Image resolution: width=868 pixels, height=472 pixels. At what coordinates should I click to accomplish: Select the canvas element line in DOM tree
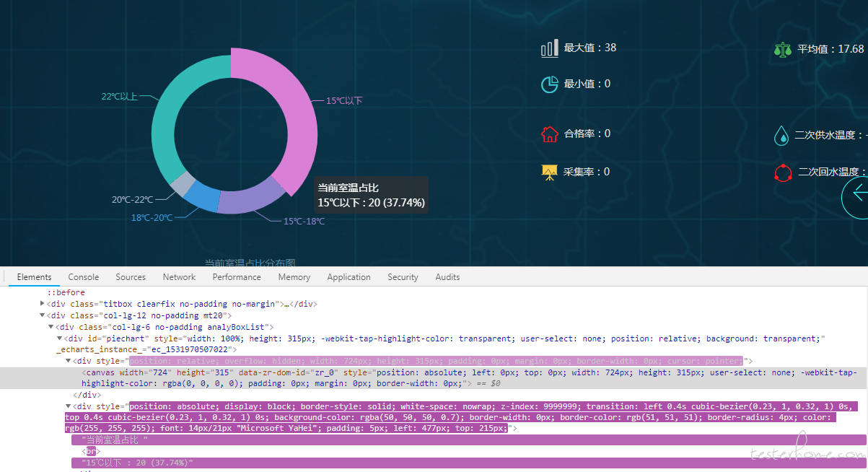(x=434, y=378)
